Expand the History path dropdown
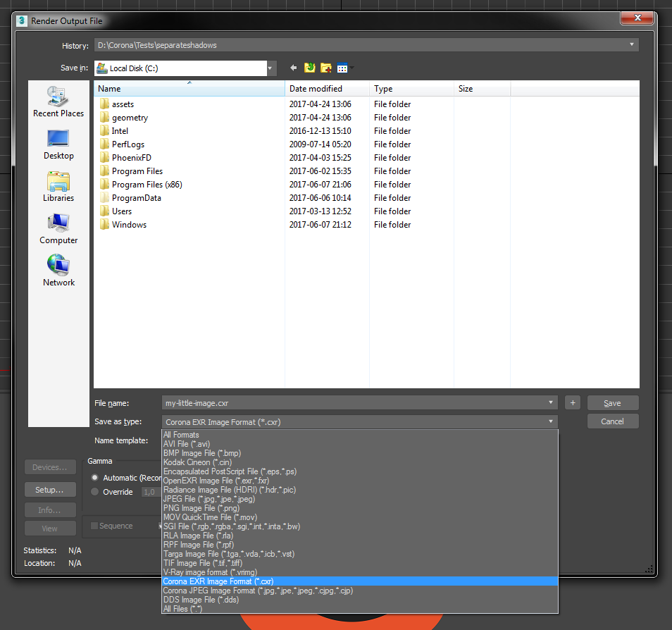The image size is (672, 630). [x=632, y=45]
